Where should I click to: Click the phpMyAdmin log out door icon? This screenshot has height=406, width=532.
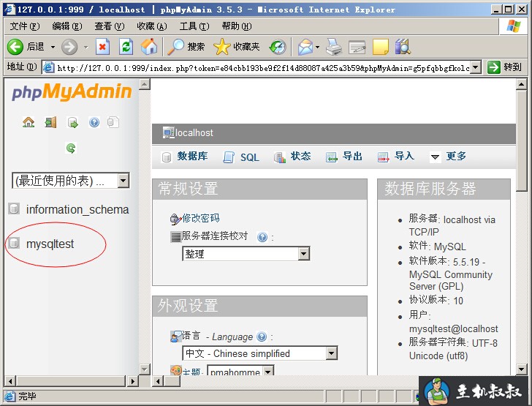coord(50,122)
